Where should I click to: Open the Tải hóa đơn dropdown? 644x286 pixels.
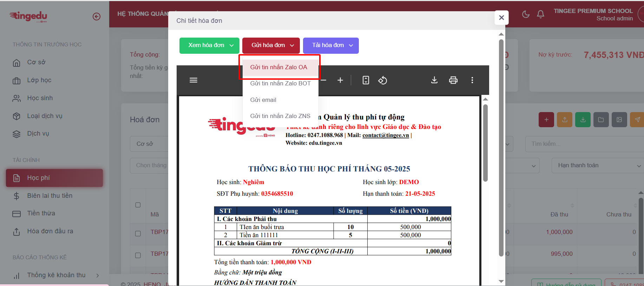[331, 45]
